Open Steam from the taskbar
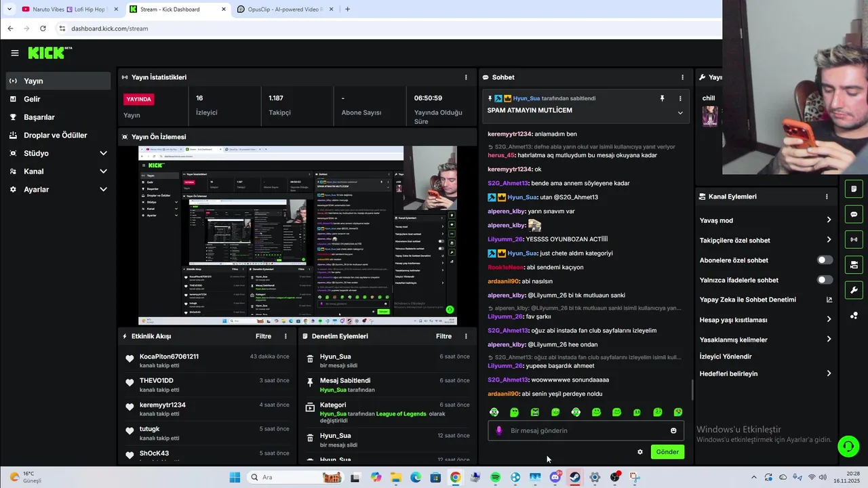The width and height of the screenshot is (868, 488). pos(574,477)
